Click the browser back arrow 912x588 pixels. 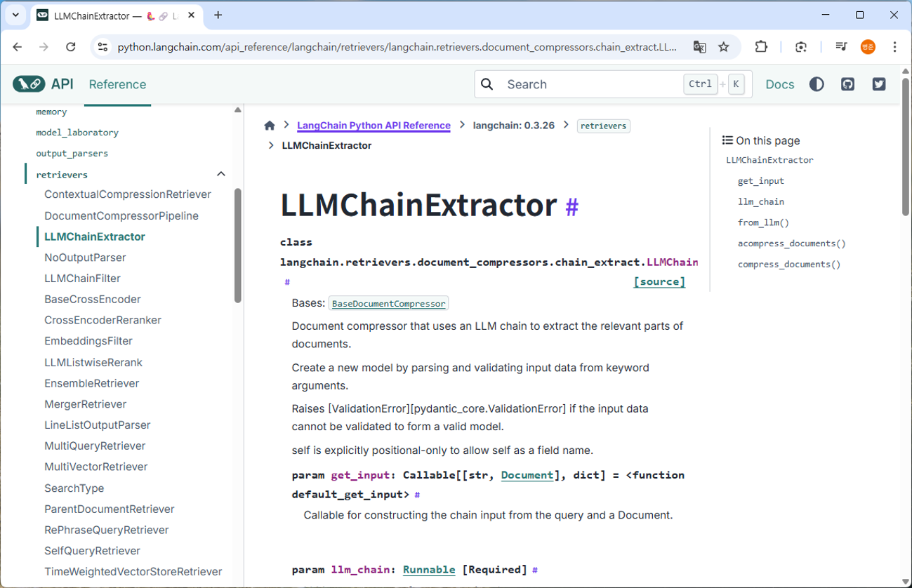tap(18, 47)
